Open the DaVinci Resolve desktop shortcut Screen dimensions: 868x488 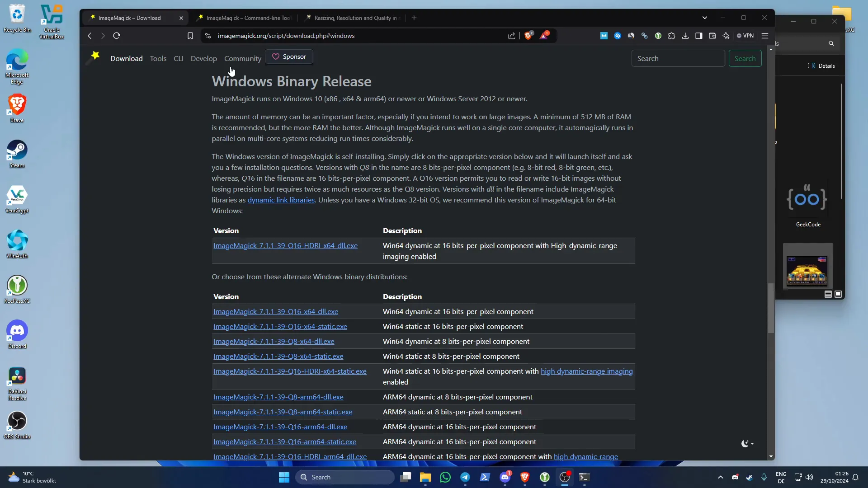(17, 384)
